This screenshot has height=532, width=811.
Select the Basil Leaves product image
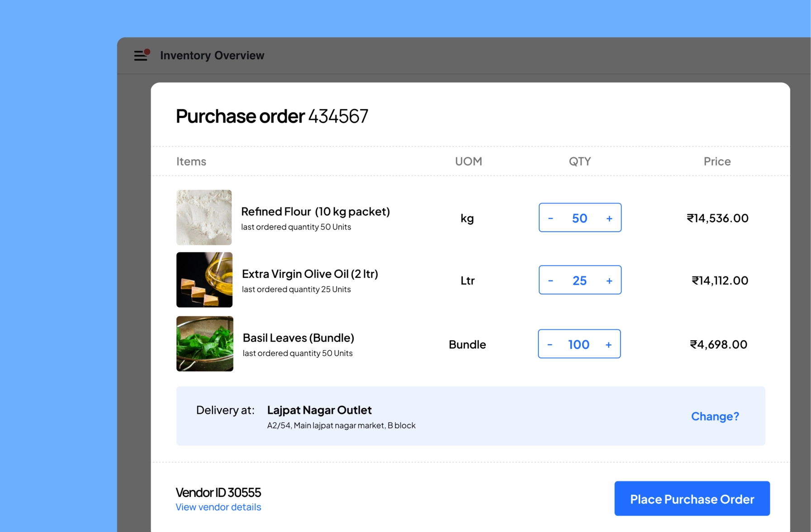pyautogui.click(x=205, y=344)
